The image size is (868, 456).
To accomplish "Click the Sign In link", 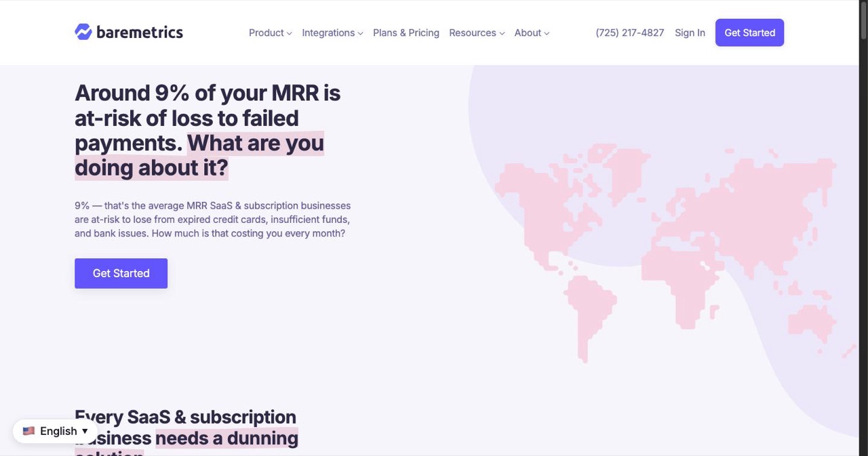I will click(690, 33).
